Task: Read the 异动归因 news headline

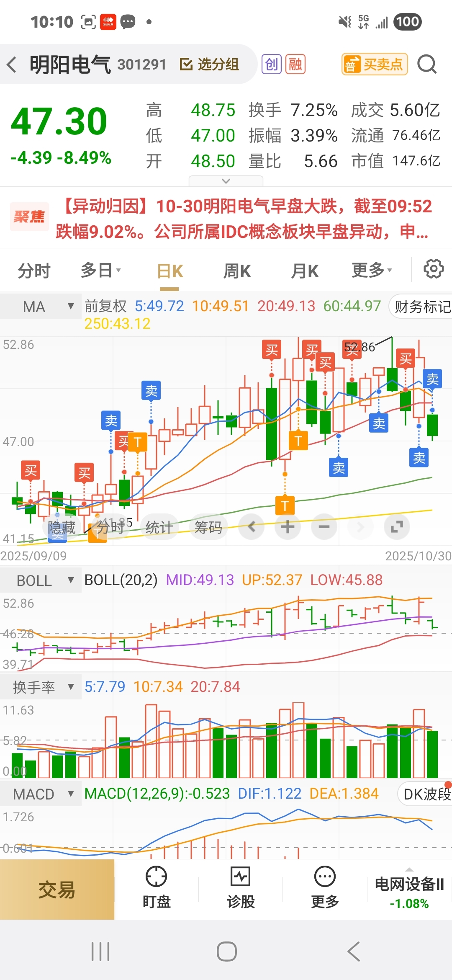Action: tap(244, 219)
